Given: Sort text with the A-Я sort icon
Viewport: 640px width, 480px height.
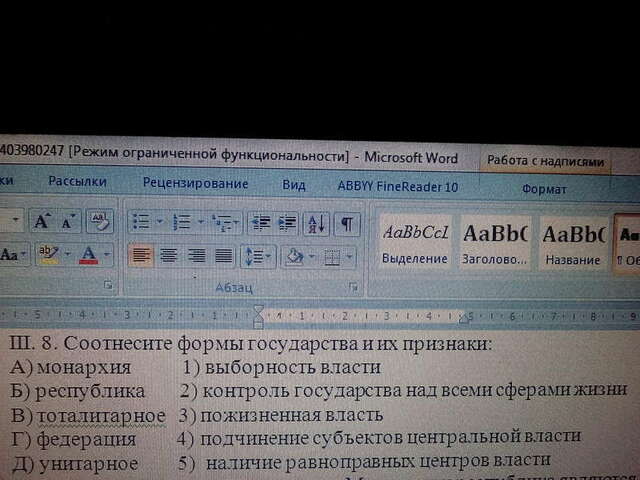Looking at the screenshot, I should tap(316, 224).
